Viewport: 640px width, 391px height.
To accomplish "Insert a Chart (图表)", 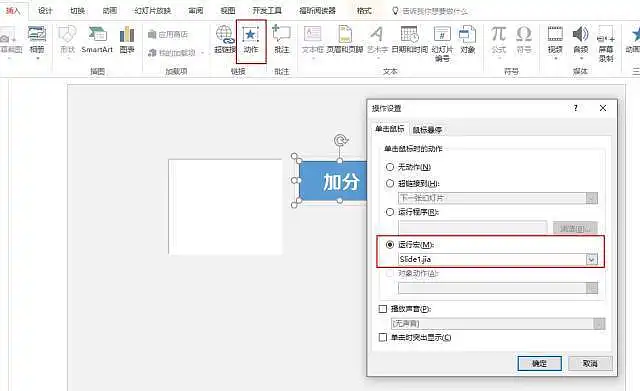I will pyautogui.click(x=127, y=40).
